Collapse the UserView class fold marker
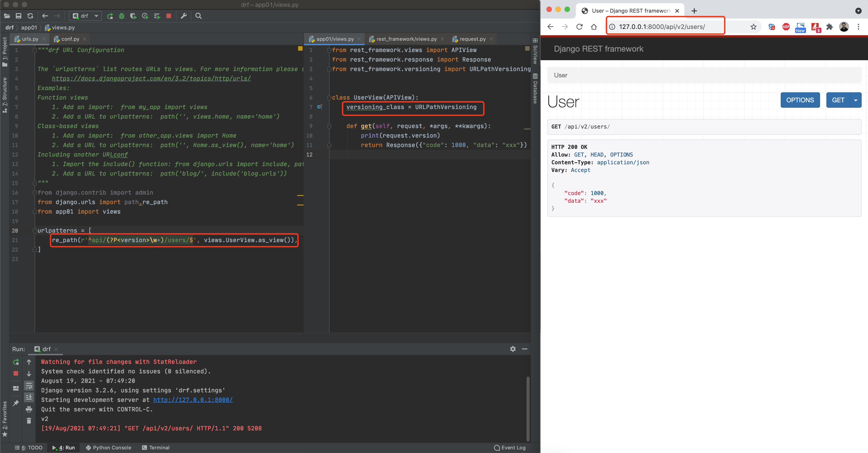Viewport: 868px width, 453px height. click(x=329, y=98)
